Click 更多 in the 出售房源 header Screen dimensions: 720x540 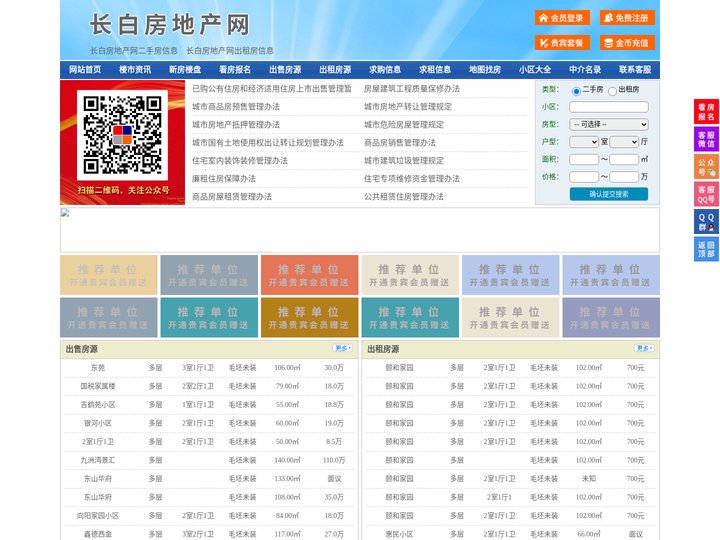point(343,349)
